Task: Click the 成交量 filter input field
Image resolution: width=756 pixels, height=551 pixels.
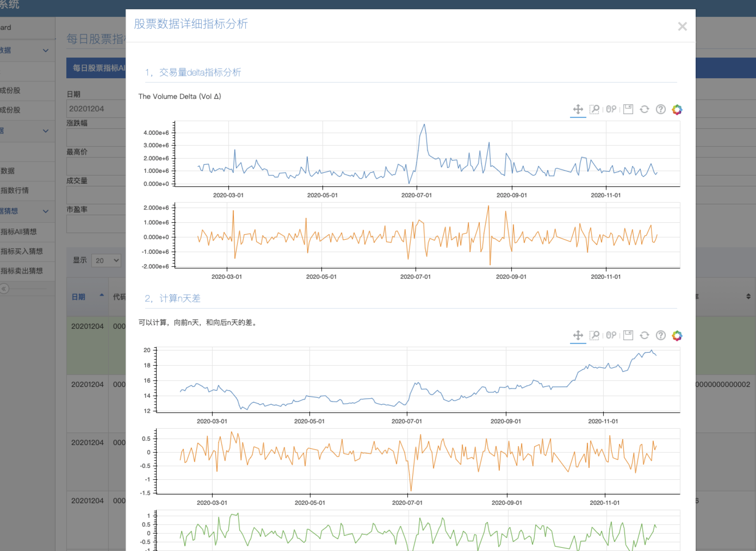Action: point(96,195)
